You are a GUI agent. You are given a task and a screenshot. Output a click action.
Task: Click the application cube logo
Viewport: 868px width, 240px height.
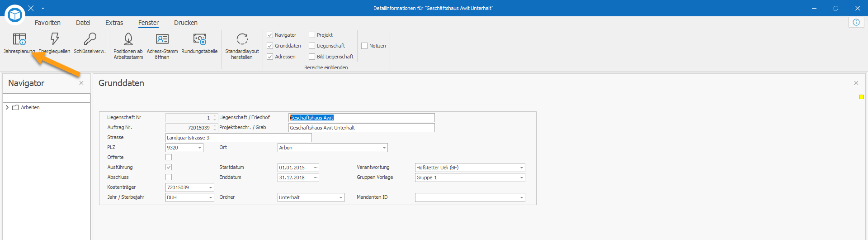pyautogui.click(x=15, y=15)
